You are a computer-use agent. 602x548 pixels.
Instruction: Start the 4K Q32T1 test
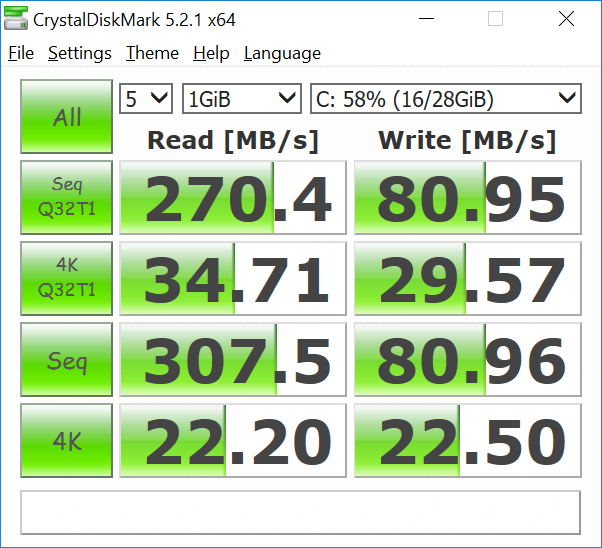pyautogui.click(x=66, y=278)
